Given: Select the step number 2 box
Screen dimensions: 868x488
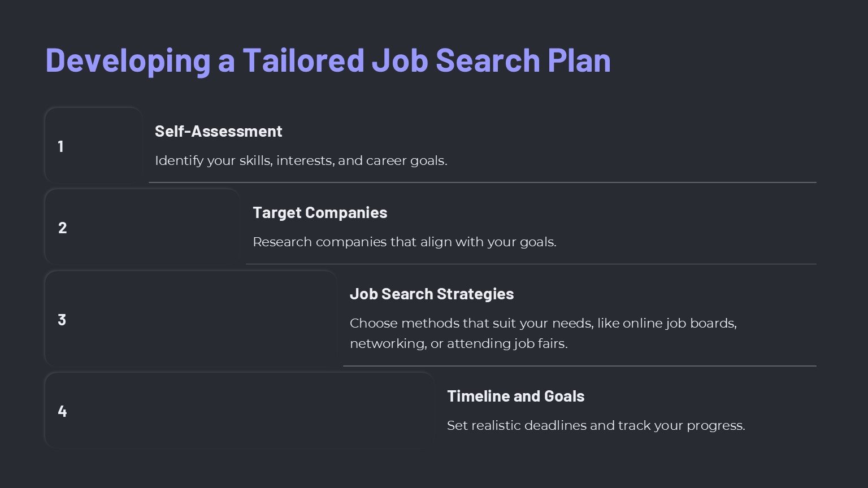Looking at the screenshot, I should 142,227.
